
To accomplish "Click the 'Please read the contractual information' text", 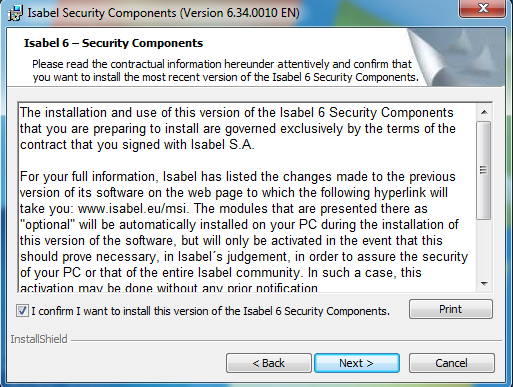I will [225, 71].
